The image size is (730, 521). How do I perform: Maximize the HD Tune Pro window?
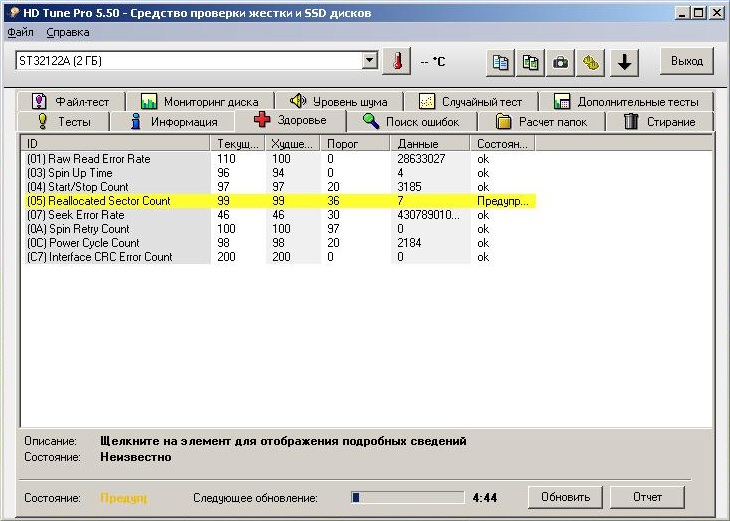click(x=698, y=13)
